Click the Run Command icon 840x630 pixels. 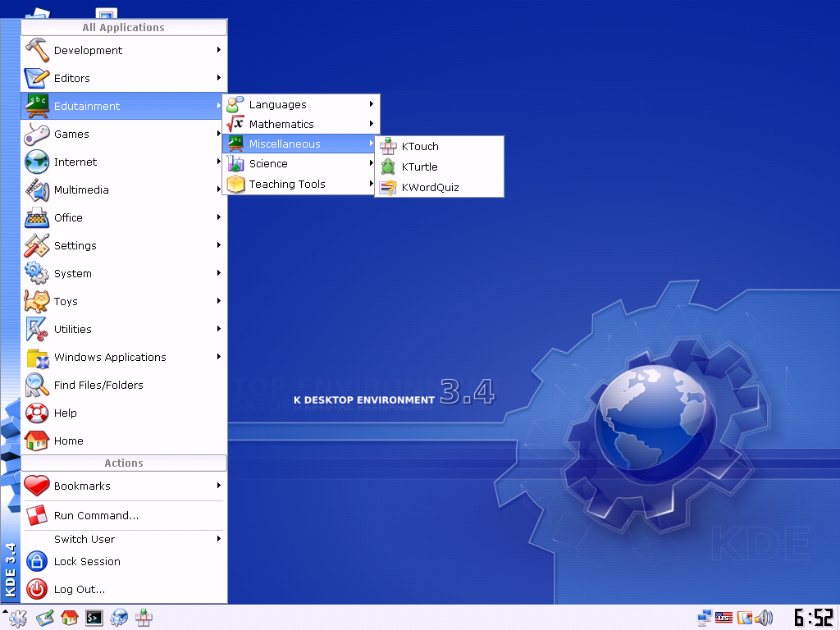point(37,515)
